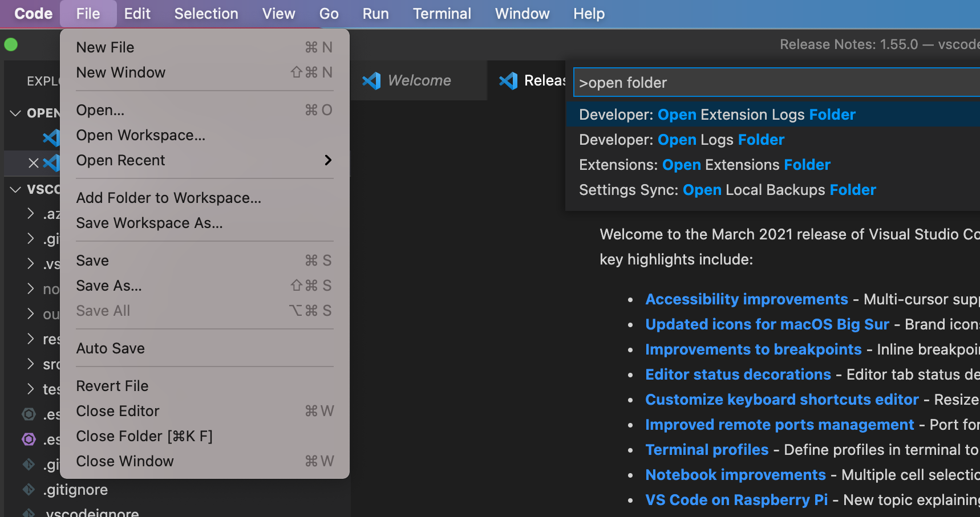Image resolution: width=980 pixels, height=517 pixels.
Task: Click the X to close the open editor entry
Action: click(x=33, y=163)
